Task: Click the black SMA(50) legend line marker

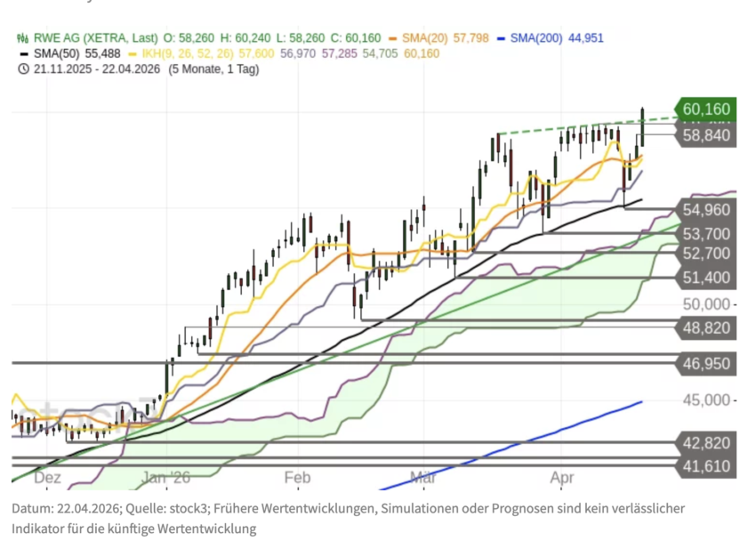Action: (x=23, y=53)
